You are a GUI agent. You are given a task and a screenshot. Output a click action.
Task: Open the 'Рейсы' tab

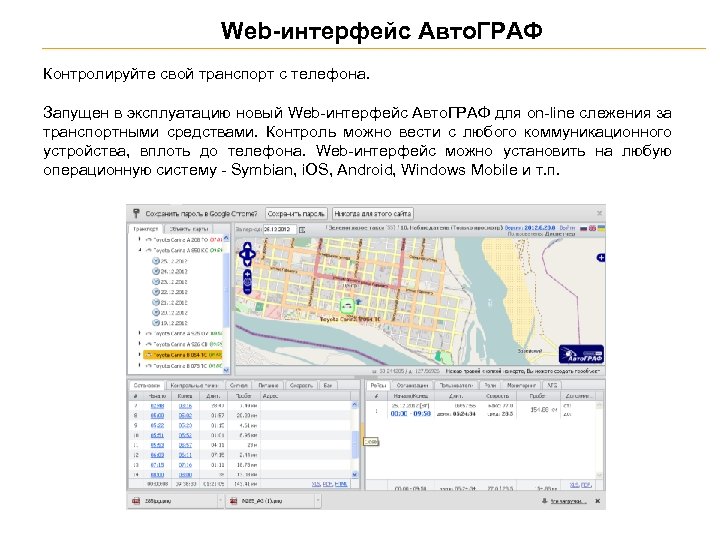(379, 385)
